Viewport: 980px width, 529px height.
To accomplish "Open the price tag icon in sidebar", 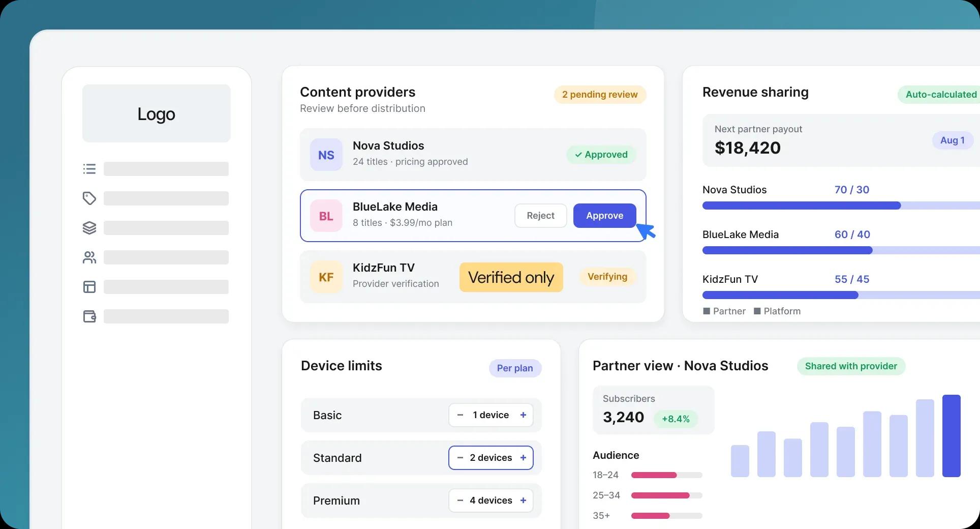I will 89,198.
